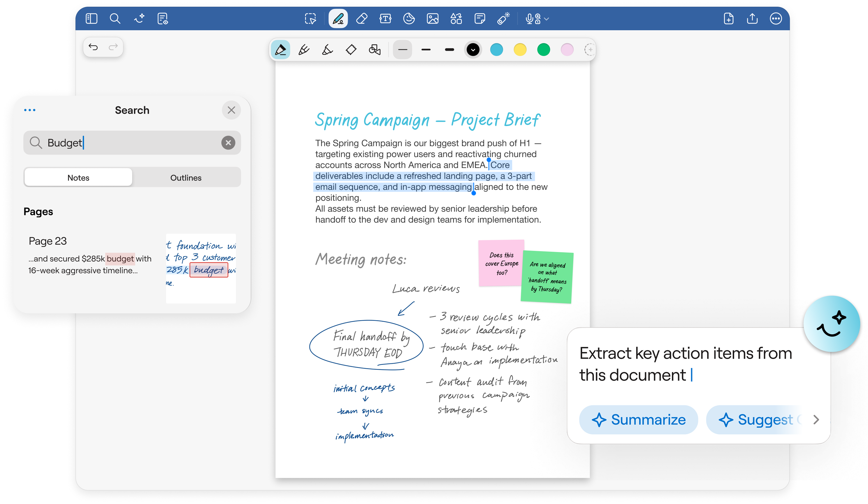The height and width of the screenshot is (504, 868).
Task: Select the Lasso selection tool
Action: (x=310, y=18)
